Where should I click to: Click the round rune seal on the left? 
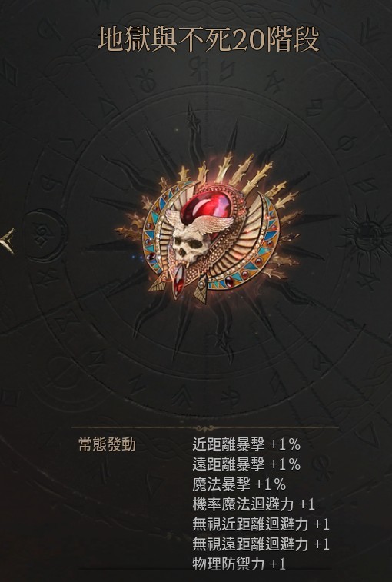click(45, 235)
